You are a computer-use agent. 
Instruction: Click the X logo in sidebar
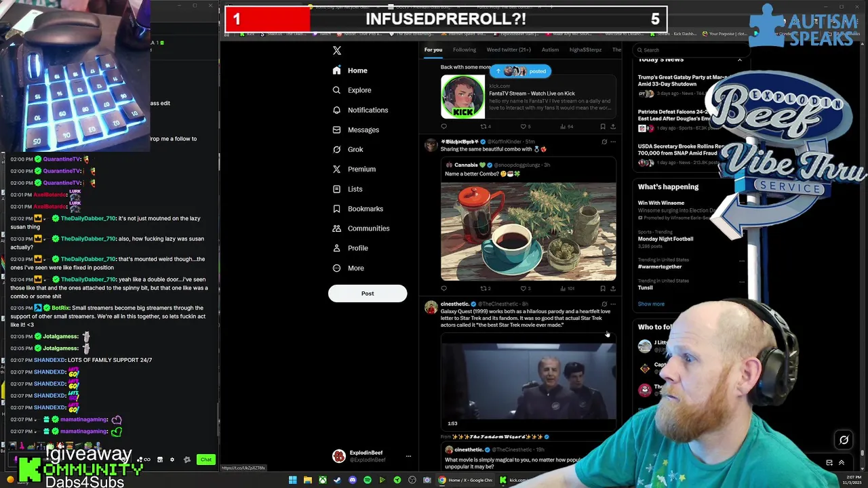click(337, 51)
